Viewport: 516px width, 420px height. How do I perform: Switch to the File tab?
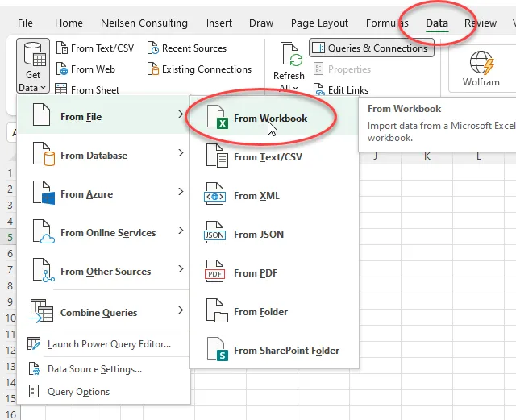point(25,23)
